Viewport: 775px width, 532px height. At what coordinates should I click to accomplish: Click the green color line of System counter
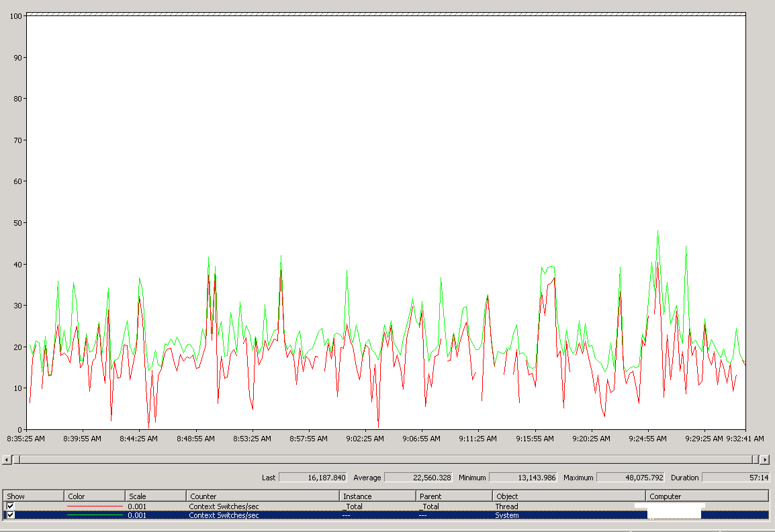[x=95, y=515]
